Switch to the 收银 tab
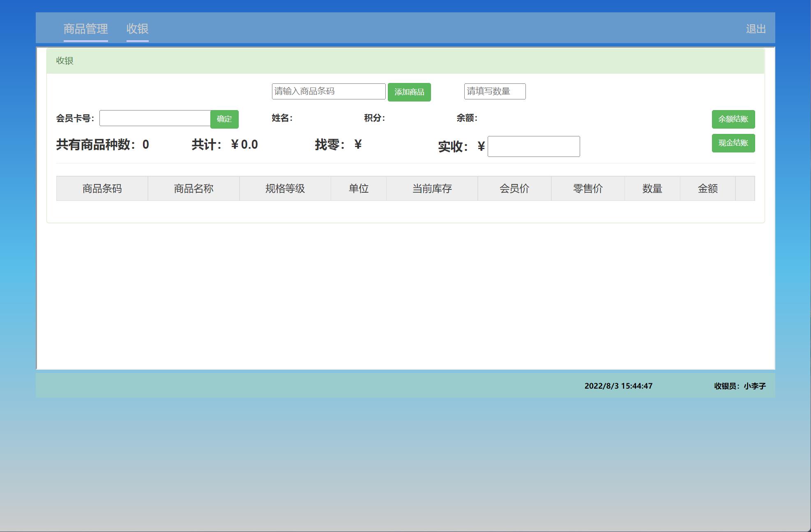Viewport: 811px width, 532px height. (x=138, y=29)
